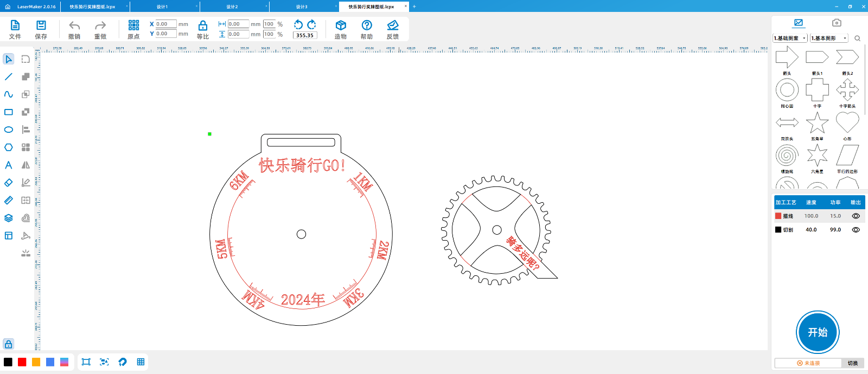The image size is (868, 374).
Task: Pick the eraser tool
Action: click(x=9, y=183)
